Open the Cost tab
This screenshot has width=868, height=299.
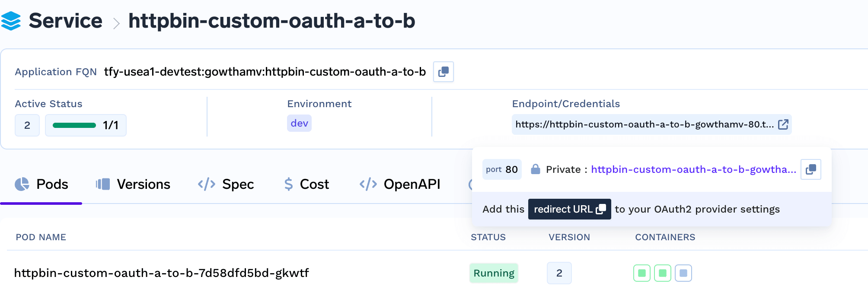(306, 184)
